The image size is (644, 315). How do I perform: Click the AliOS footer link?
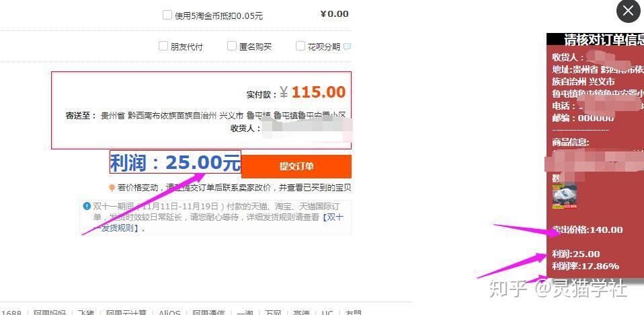[x=169, y=313]
